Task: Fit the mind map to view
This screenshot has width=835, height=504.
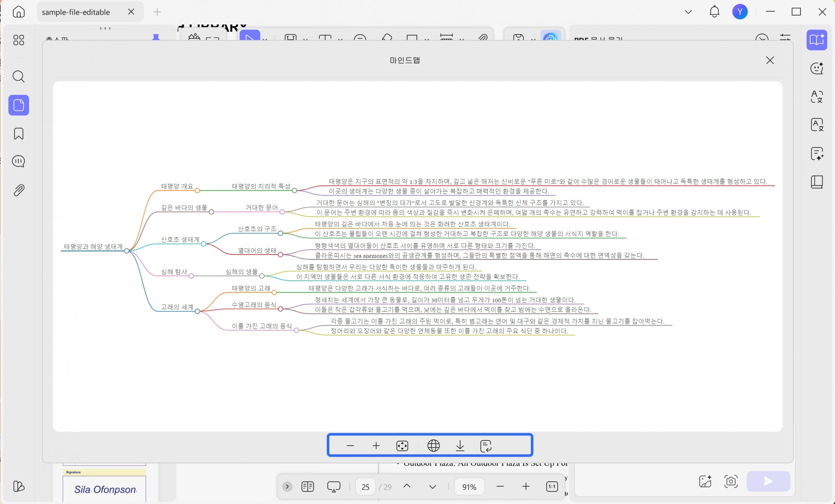Action: pos(402,446)
